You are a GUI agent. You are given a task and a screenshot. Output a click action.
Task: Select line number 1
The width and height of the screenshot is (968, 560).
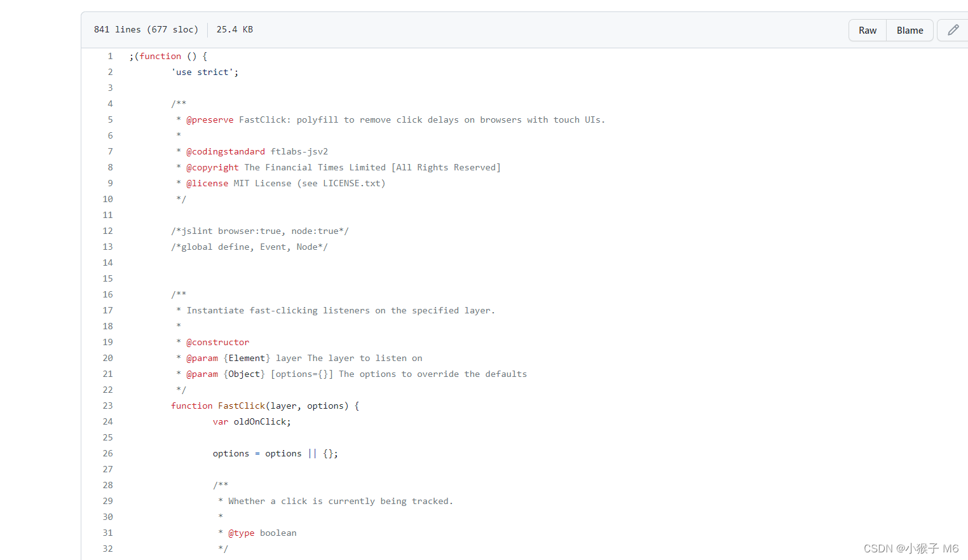(110, 56)
